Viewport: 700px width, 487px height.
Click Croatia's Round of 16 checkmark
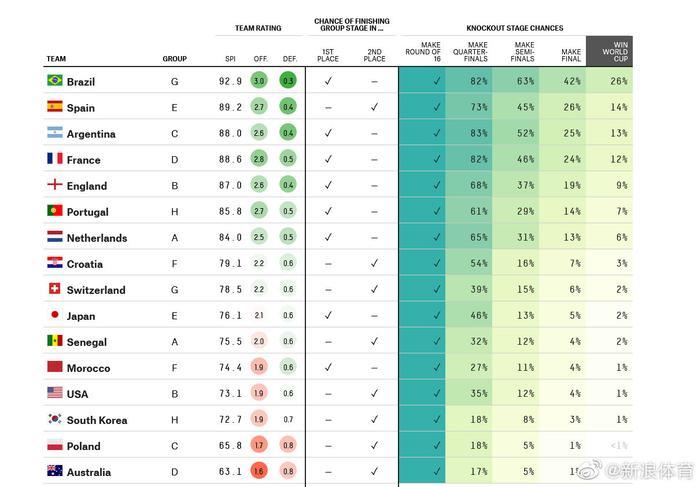point(436,263)
